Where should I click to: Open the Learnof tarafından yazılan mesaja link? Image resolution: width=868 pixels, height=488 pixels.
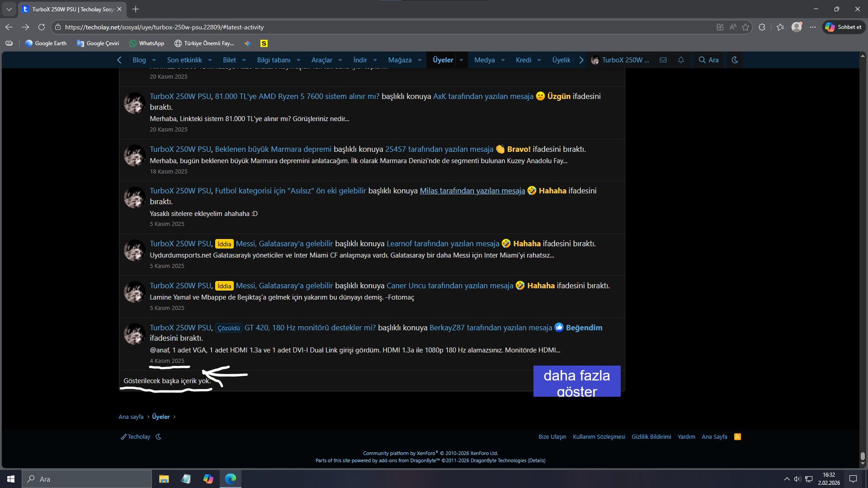(x=443, y=244)
